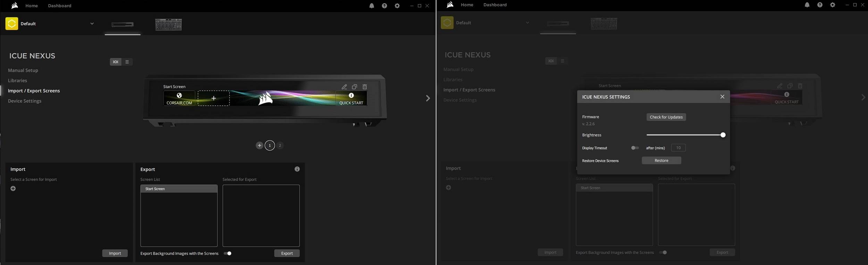Select screen page 2 in pager
Image resolution: width=868 pixels, height=265 pixels.
[x=280, y=145]
